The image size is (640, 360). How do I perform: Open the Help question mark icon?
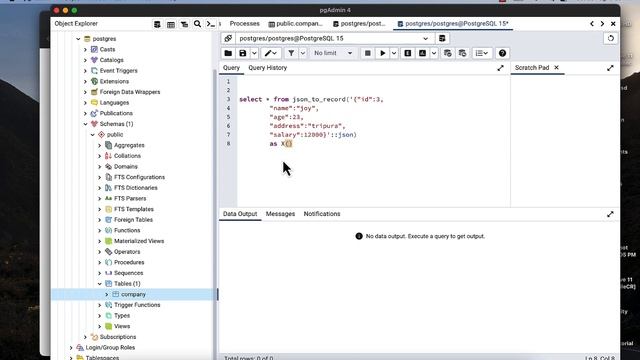502,53
